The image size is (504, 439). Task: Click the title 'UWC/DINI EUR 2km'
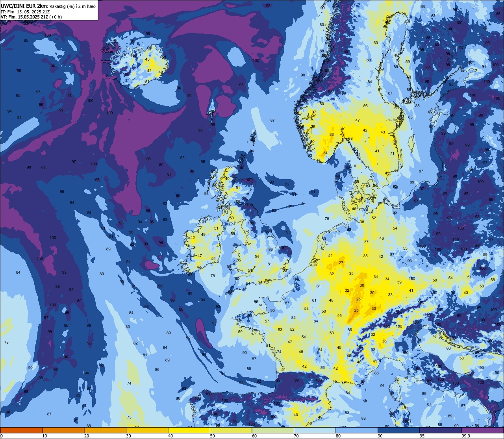pos(24,6)
